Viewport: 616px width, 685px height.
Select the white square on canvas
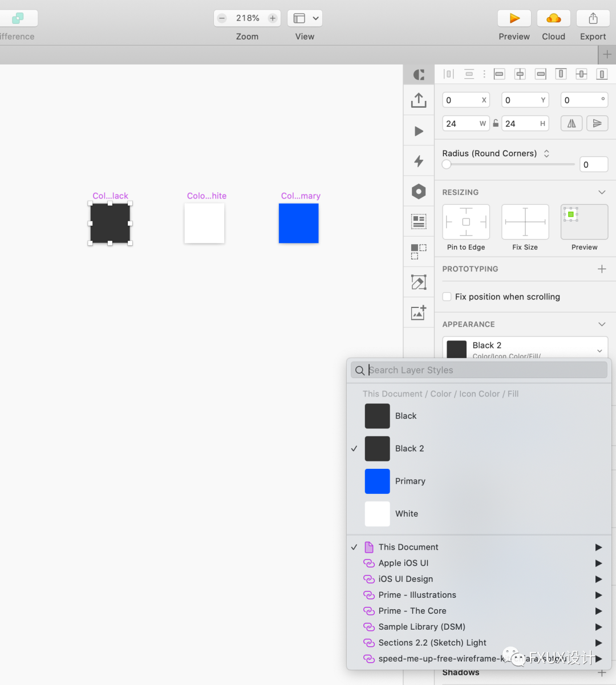pos(204,224)
